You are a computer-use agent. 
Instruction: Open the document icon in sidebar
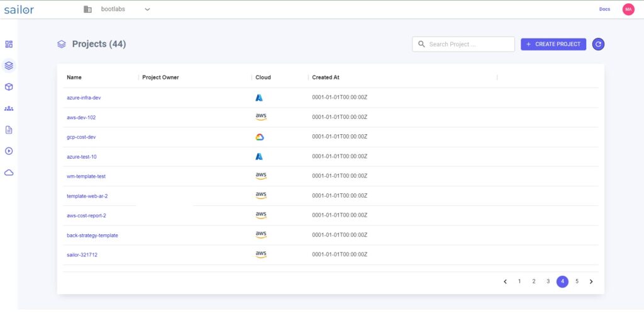click(x=9, y=130)
